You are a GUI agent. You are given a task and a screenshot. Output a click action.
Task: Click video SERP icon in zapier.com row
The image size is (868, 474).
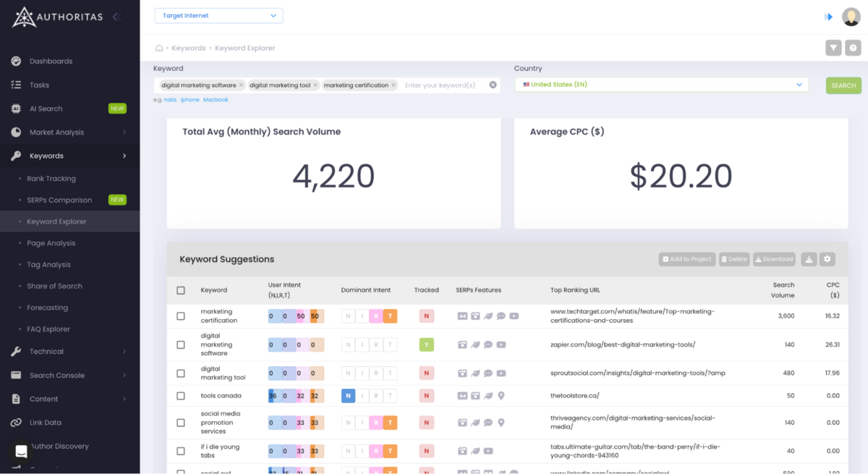501,344
